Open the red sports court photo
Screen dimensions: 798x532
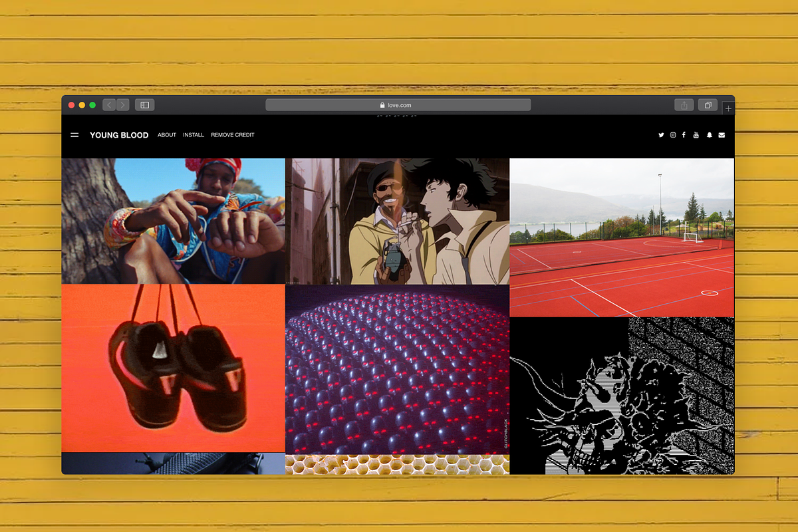[x=622, y=237]
